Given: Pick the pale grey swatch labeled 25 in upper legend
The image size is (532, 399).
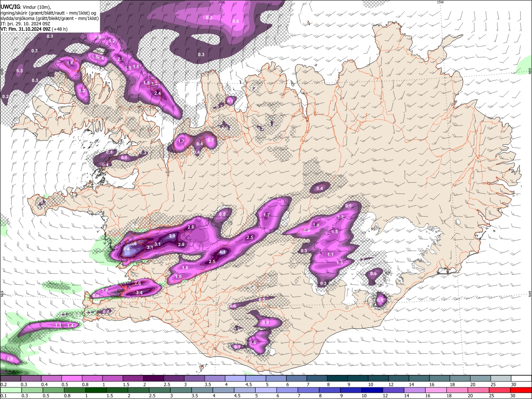Looking at the screenshot, I should (x=501, y=378).
